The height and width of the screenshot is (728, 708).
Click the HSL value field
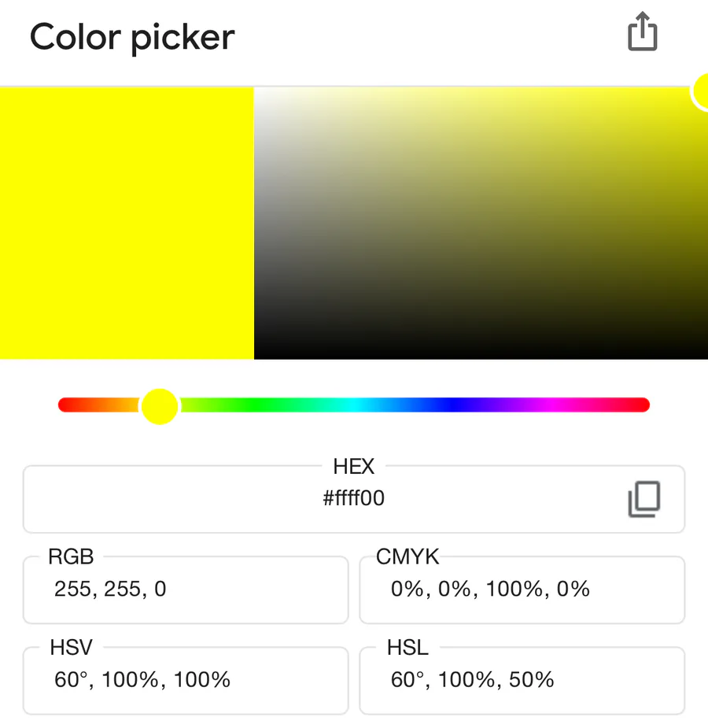522,680
